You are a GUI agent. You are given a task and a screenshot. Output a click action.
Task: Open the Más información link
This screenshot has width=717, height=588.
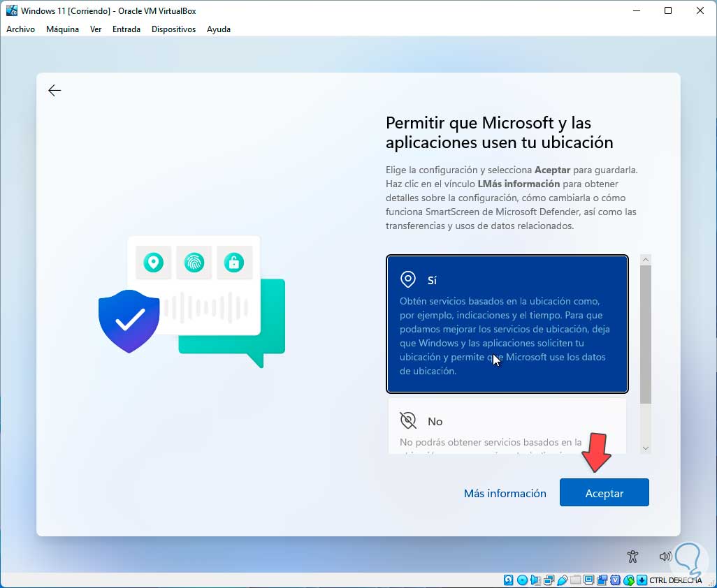point(505,494)
